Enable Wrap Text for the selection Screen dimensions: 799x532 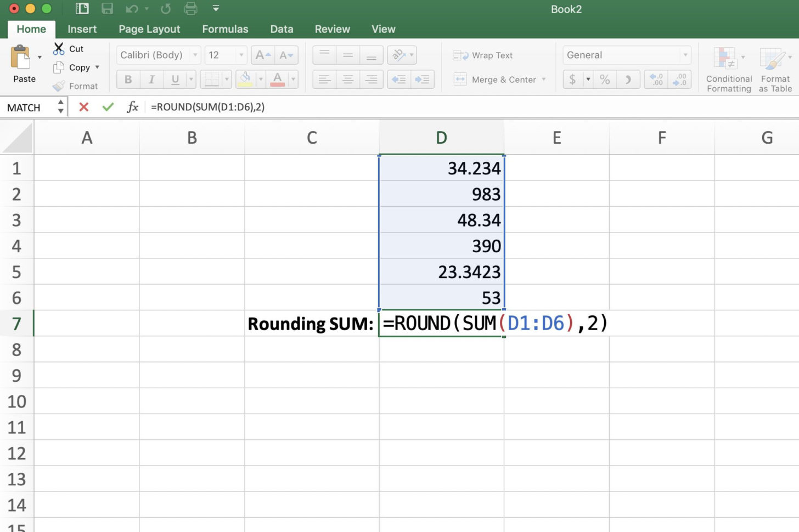point(483,55)
